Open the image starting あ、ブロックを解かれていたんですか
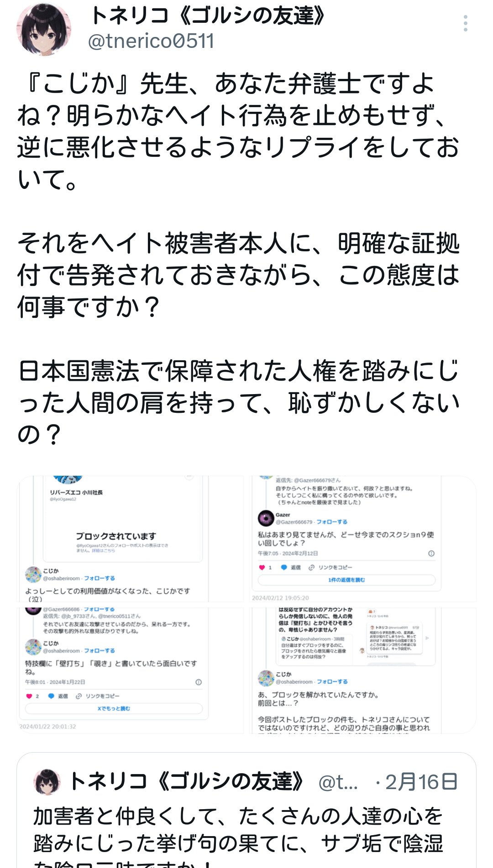Viewport: 493px width, 868px height. [x=364, y=670]
